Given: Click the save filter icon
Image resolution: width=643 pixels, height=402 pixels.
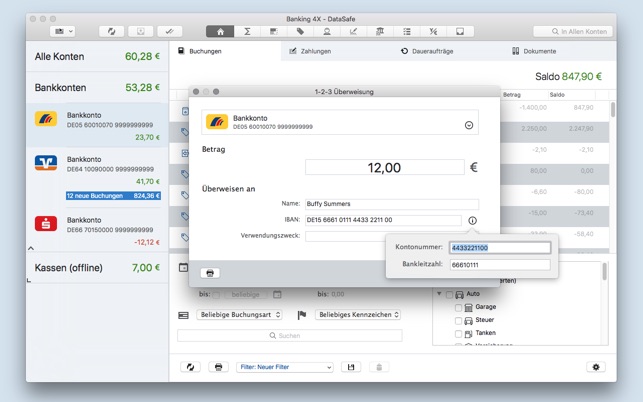Looking at the screenshot, I should point(350,367).
